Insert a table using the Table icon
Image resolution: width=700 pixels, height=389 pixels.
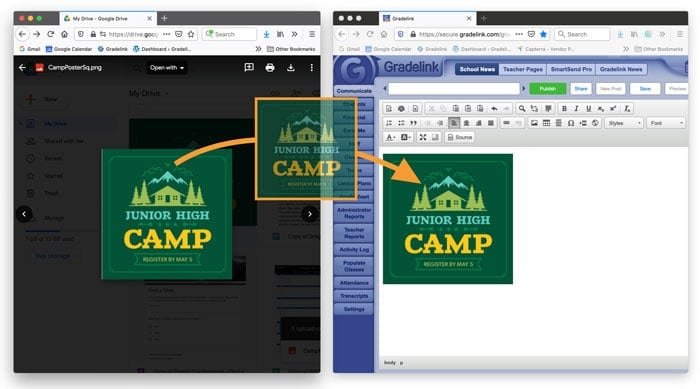pos(546,123)
